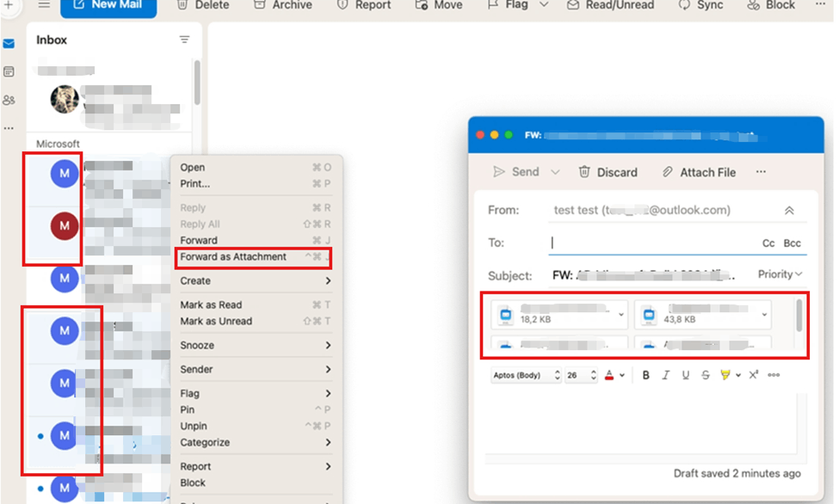Toggle italic formatting
This screenshot has width=839, height=504.
[666, 375]
